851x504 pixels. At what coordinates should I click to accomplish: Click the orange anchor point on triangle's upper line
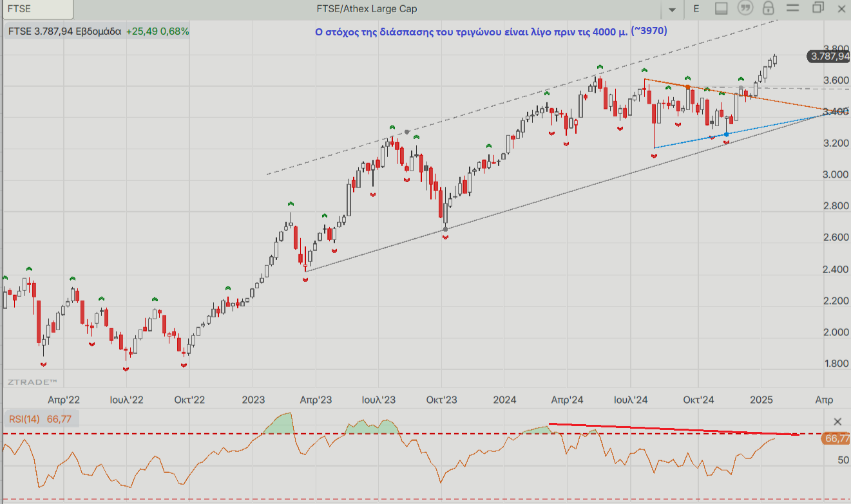688,87
